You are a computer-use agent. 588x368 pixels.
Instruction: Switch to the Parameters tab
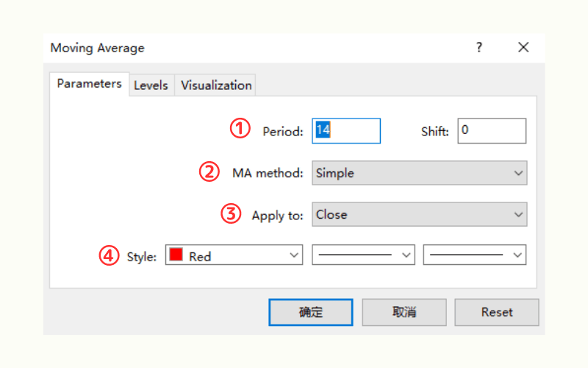89,84
